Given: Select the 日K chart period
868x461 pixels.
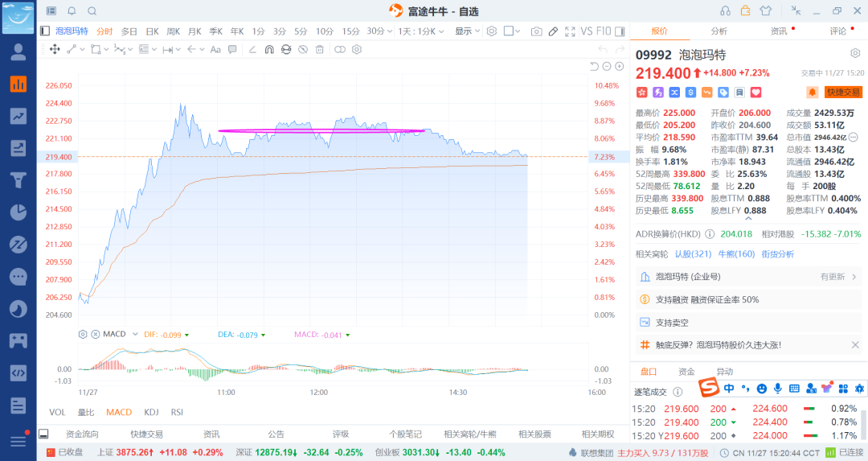Looking at the screenshot, I should [152, 31].
